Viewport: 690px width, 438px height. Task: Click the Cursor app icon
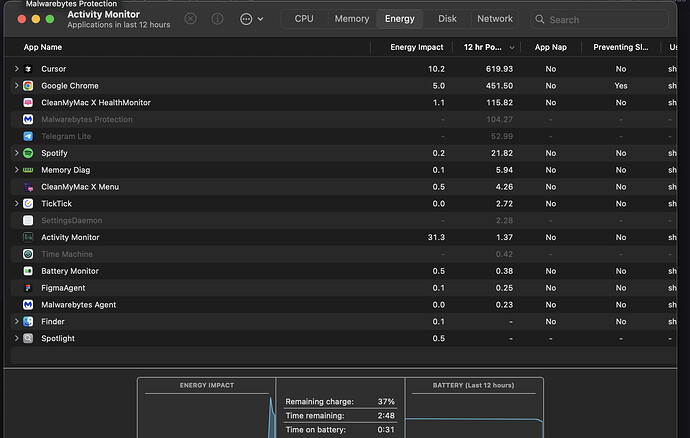pyautogui.click(x=28, y=69)
